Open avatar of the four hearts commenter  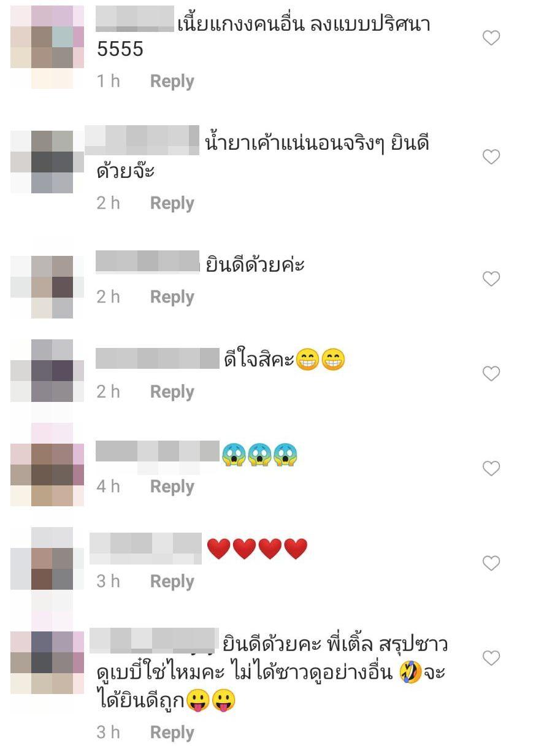tap(48, 569)
